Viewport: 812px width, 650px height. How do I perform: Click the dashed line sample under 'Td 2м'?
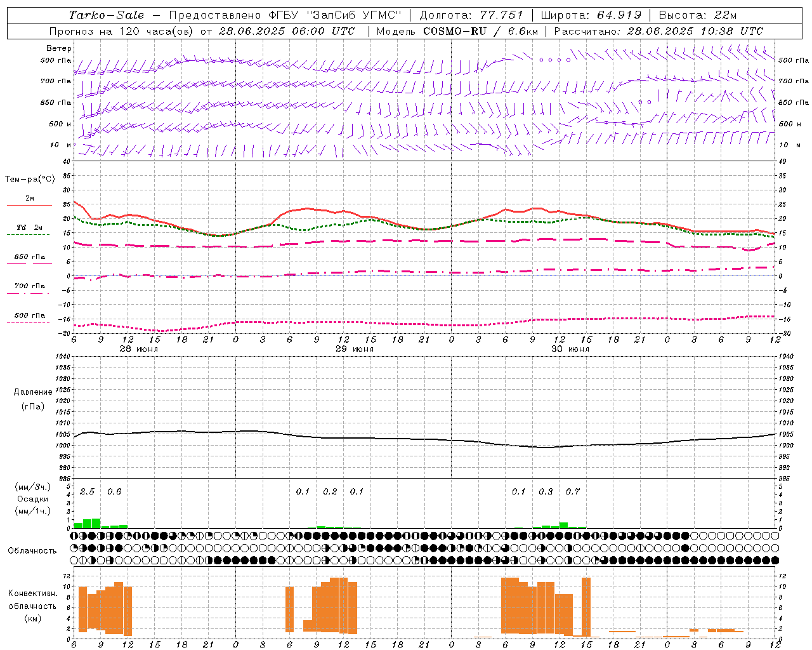tap(29, 235)
